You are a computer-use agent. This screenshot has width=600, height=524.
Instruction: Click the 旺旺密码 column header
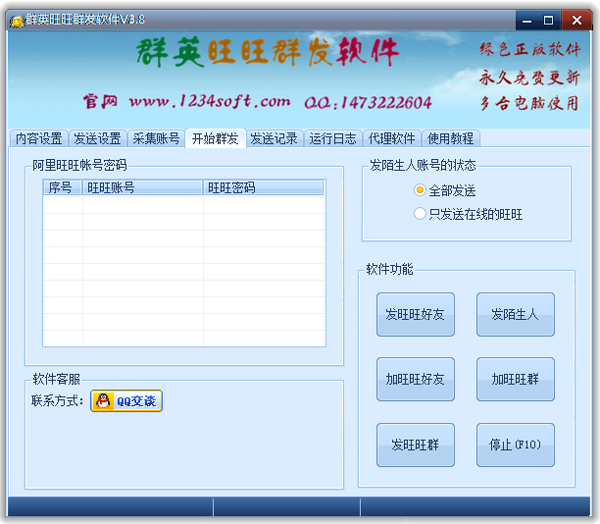pyautogui.click(x=263, y=187)
